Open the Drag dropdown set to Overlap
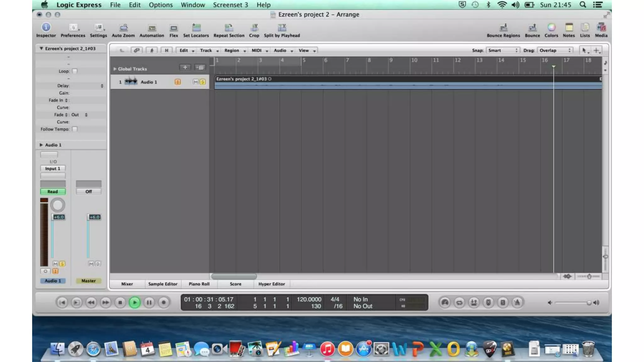 tap(555, 50)
